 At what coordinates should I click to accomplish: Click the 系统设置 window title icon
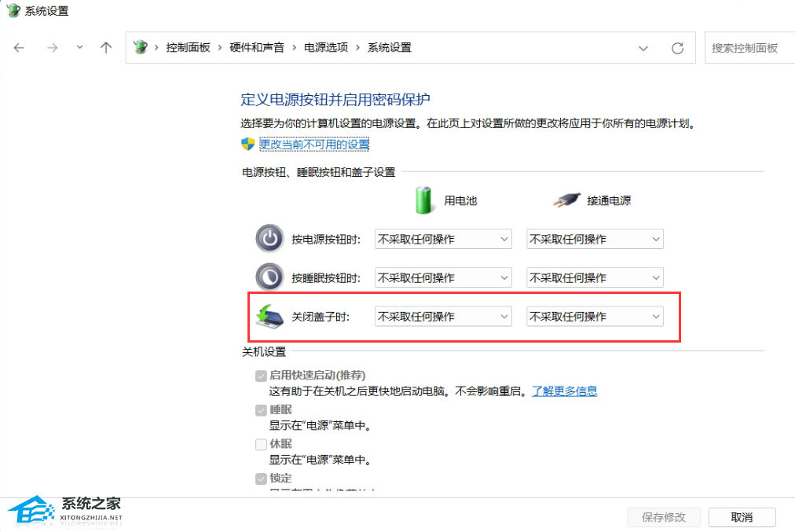point(13,11)
